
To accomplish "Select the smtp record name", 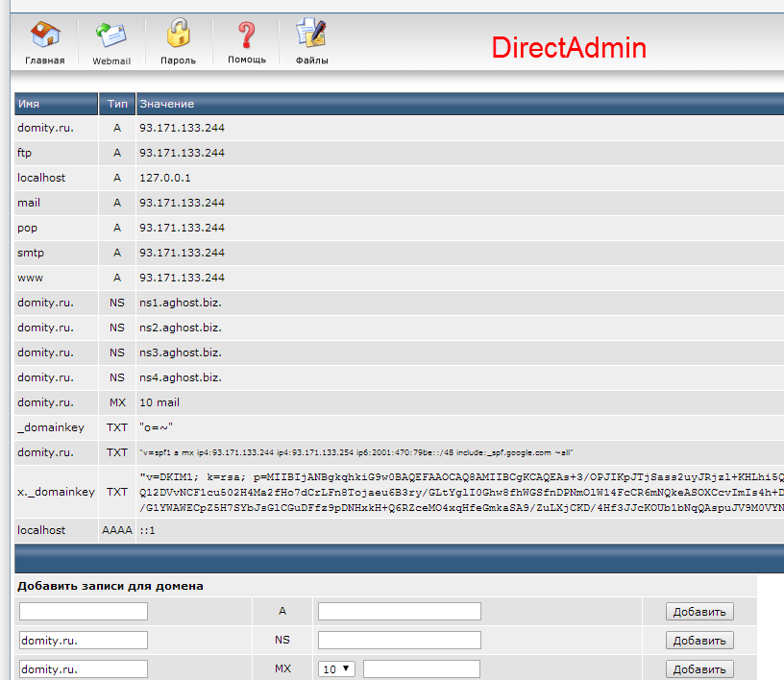I will pos(31,253).
